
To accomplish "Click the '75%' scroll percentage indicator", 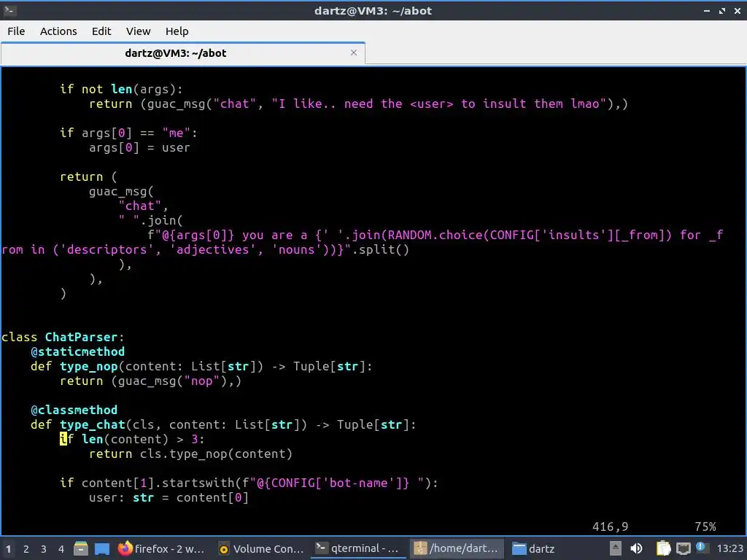I will coord(705,526).
